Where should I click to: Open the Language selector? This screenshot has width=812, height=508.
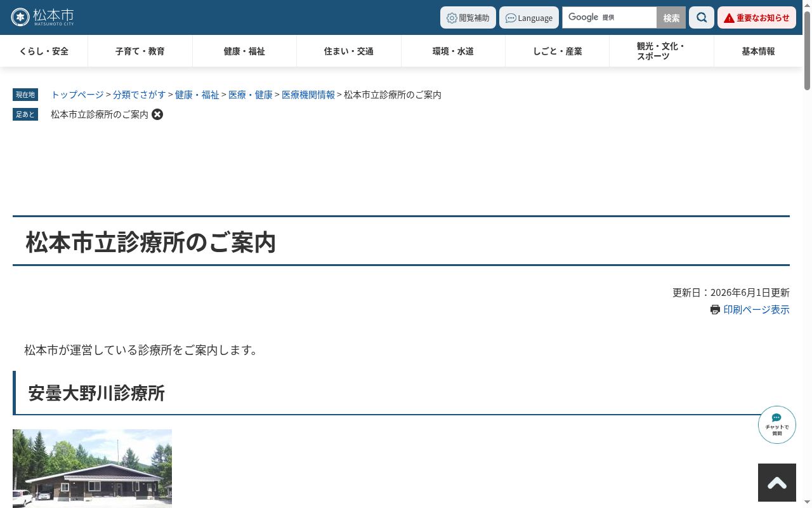coord(529,18)
